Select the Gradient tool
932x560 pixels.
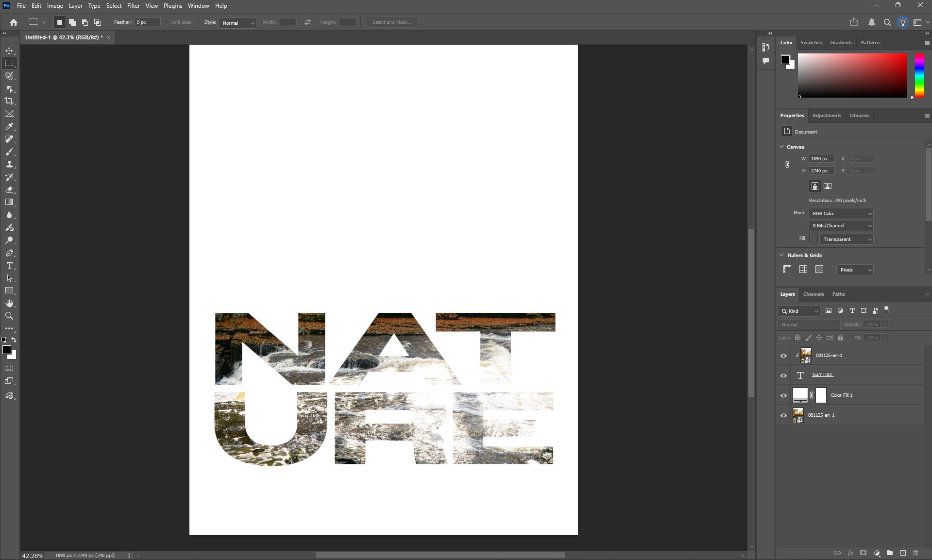tap(9, 202)
